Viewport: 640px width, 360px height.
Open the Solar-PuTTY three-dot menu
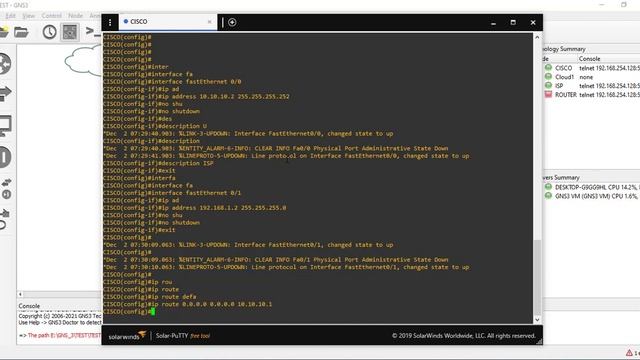110,22
